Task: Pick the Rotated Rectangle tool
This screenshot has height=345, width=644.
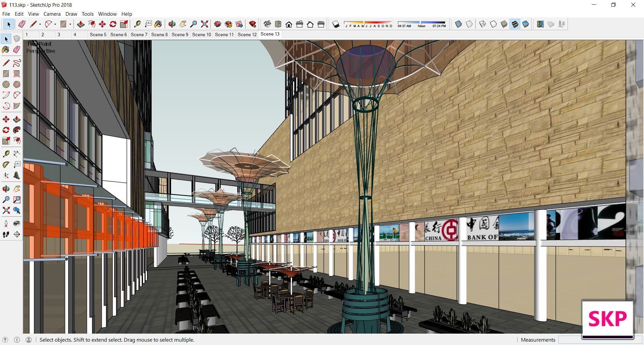Action: point(17,74)
